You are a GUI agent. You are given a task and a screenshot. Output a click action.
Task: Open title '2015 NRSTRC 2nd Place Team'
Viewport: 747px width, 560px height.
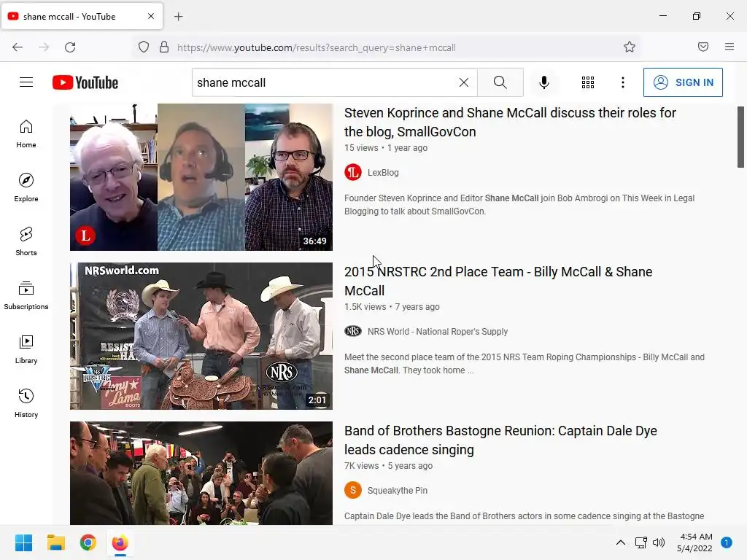pyautogui.click(x=498, y=281)
